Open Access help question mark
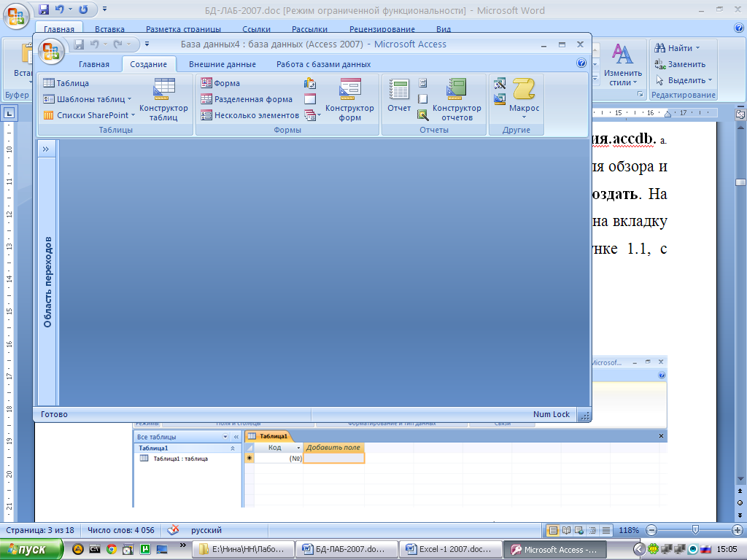Screen dimensions: 747x560 pos(581,63)
